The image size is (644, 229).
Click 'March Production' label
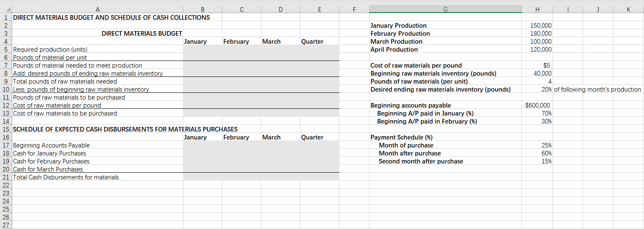pos(396,42)
